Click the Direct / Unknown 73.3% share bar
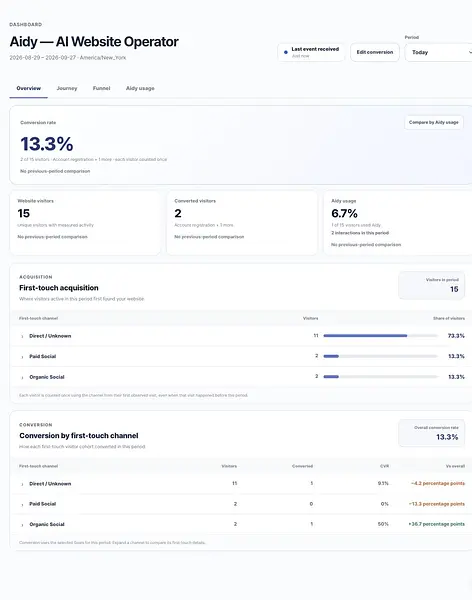Image resolution: width=472 pixels, height=600 pixels. (x=380, y=336)
